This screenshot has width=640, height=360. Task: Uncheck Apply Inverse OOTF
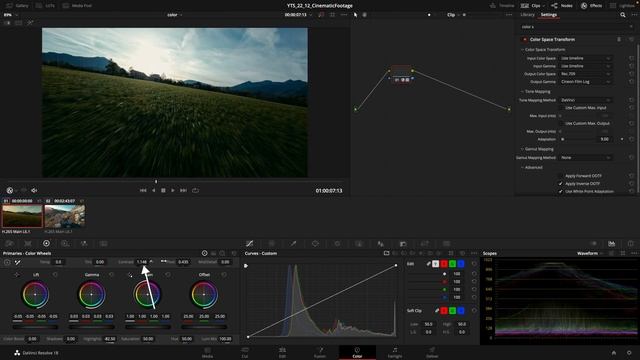pos(561,184)
